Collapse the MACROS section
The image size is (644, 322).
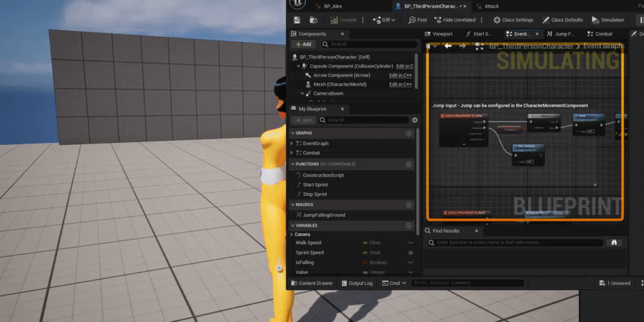pyautogui.click(x=292, y=205)
